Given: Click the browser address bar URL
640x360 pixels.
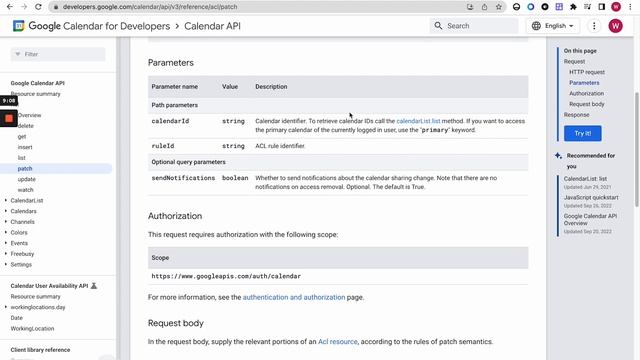Looking at the screenshot, I should pyautogui.click(x=150, y=7).
